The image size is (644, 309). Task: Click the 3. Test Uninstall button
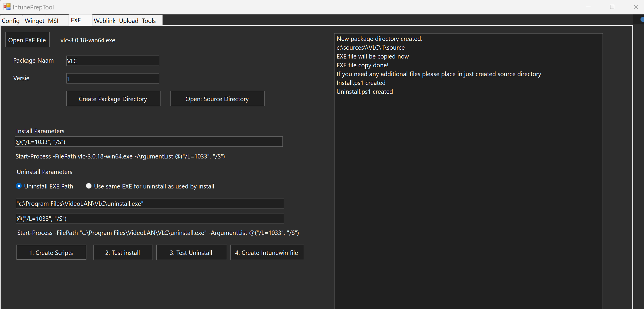pyautogui.click(x=191, y=253)
